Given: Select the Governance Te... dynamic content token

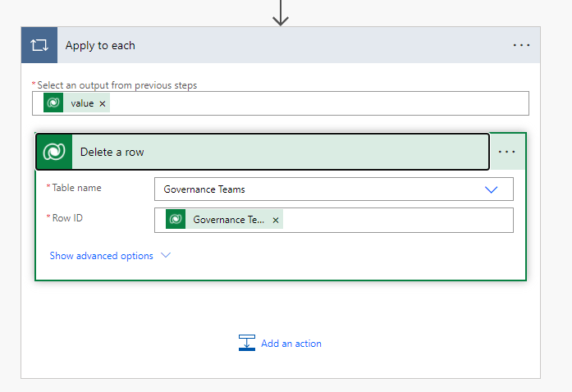Looking at the screenshot, I should pos(228,220).
